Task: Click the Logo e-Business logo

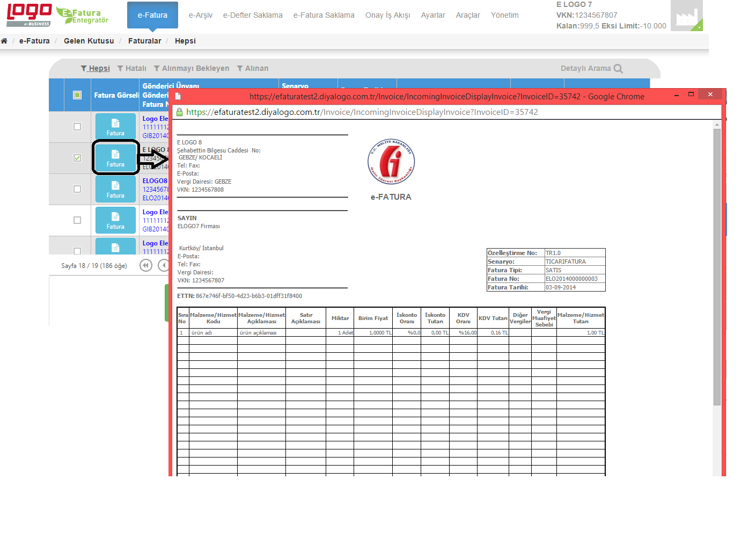Action: (x=29, y=15)
